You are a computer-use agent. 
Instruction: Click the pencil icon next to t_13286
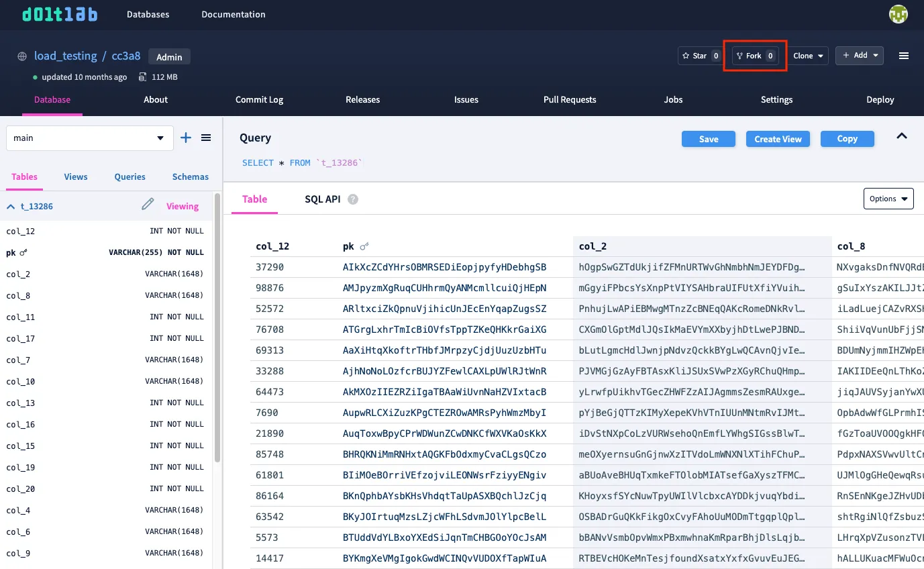[146, 206]
